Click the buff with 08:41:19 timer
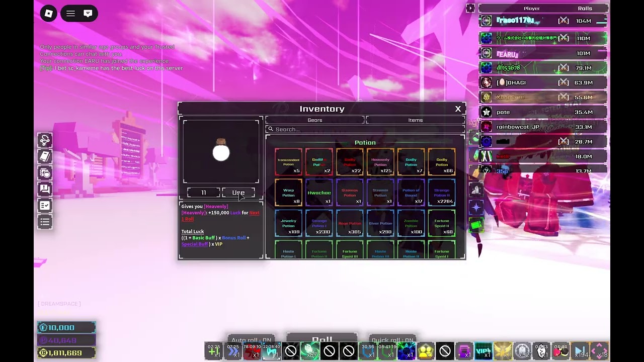 [387, 351]
